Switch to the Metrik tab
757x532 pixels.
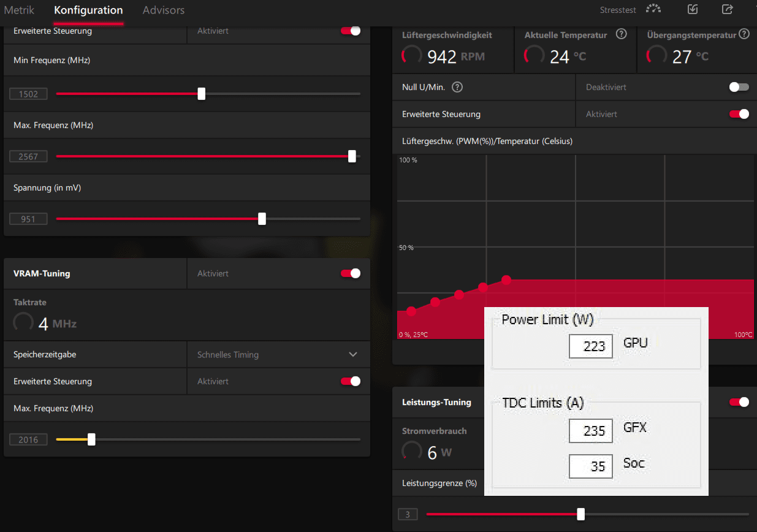point(19,10)
